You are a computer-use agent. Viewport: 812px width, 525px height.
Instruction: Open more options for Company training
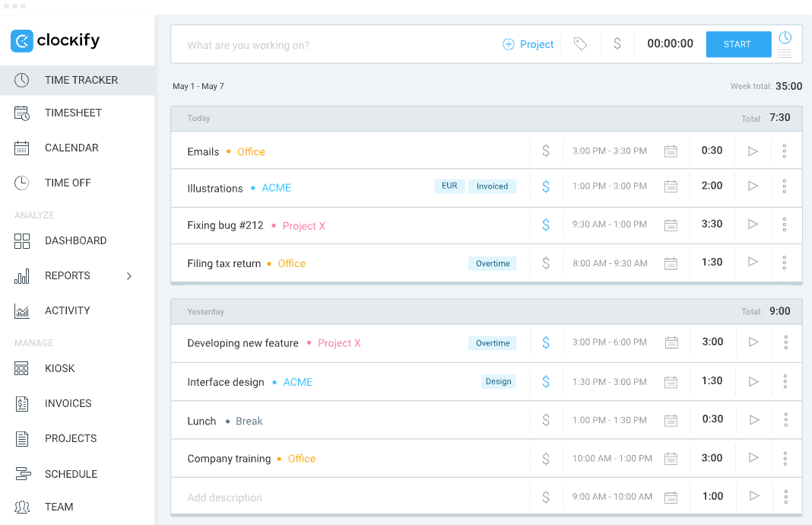point(785,458)
